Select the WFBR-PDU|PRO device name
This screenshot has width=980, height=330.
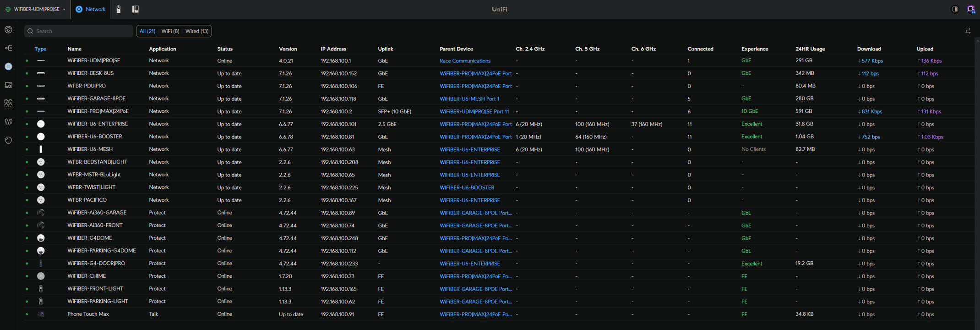(87, 86)
